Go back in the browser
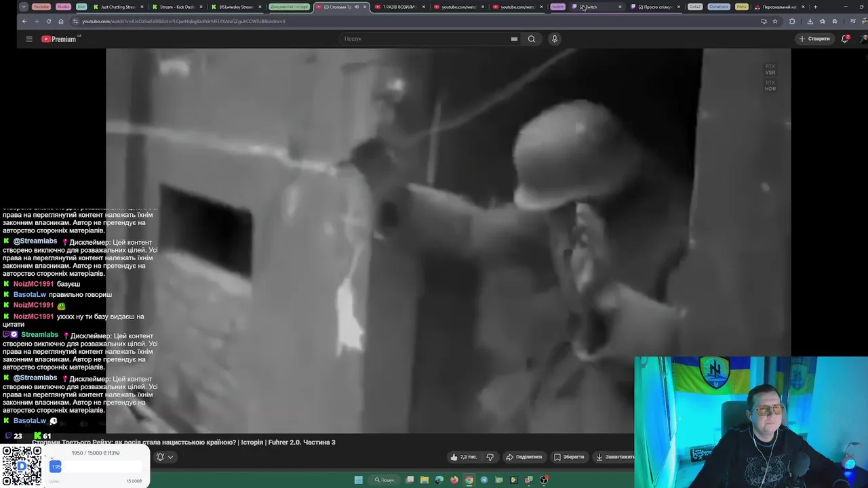This screenshot has height=488, width=868. pyautogui.click(x=24, y=21)
